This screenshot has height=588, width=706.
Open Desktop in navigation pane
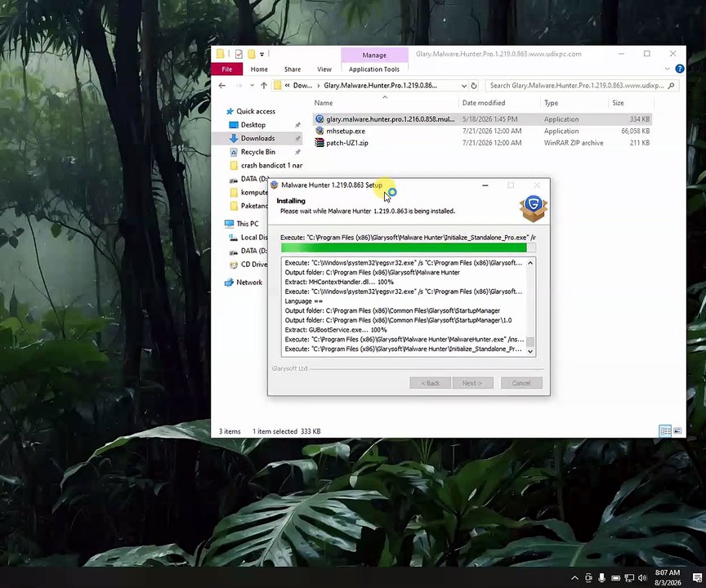point(253,125)
